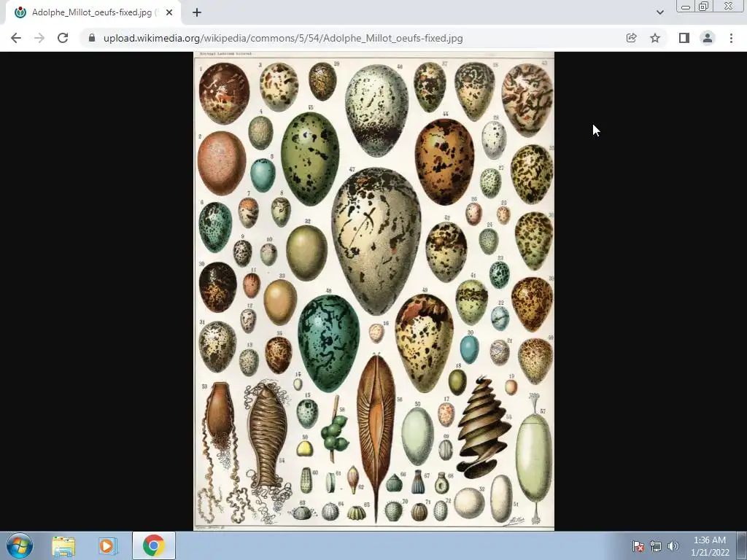View site security lock information
Image resolution: width=747 pixels, height=560 pixels.
tap(92, 38)
